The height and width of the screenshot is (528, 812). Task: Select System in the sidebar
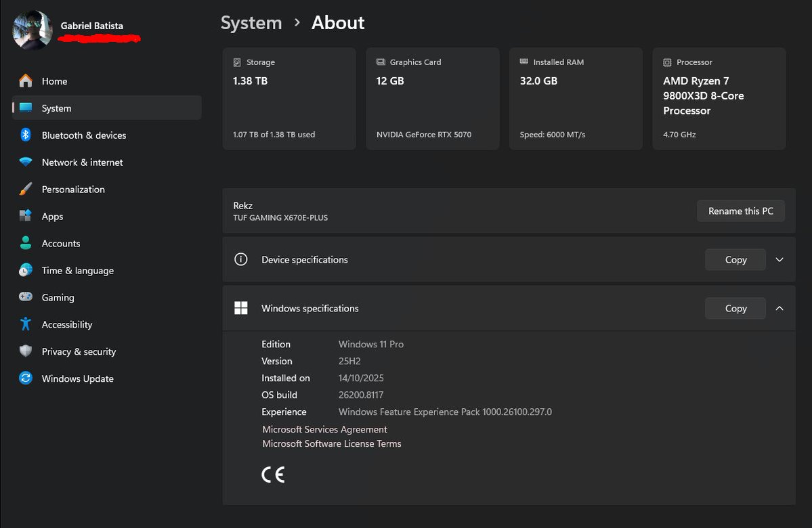tap(107, 108)
